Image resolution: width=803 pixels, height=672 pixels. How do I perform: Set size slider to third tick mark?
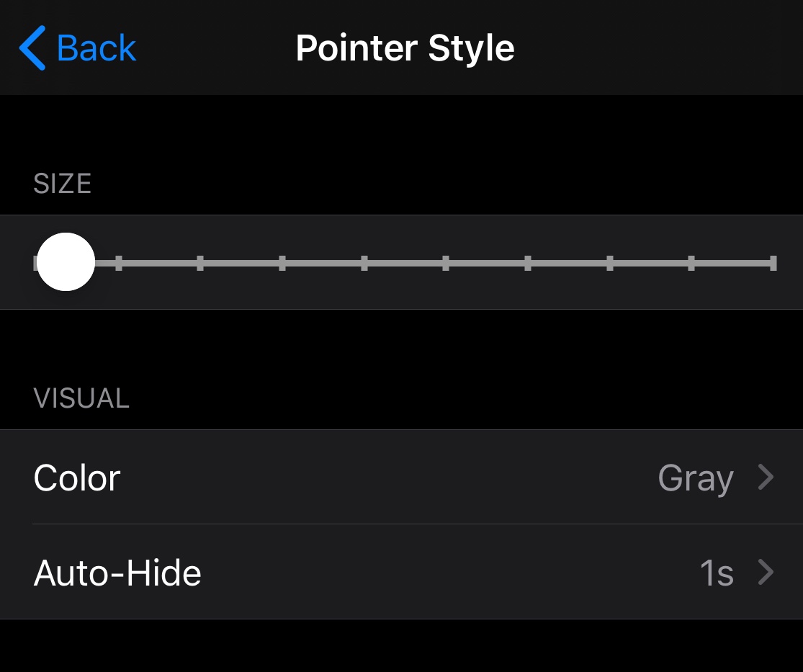click(200, 263)
